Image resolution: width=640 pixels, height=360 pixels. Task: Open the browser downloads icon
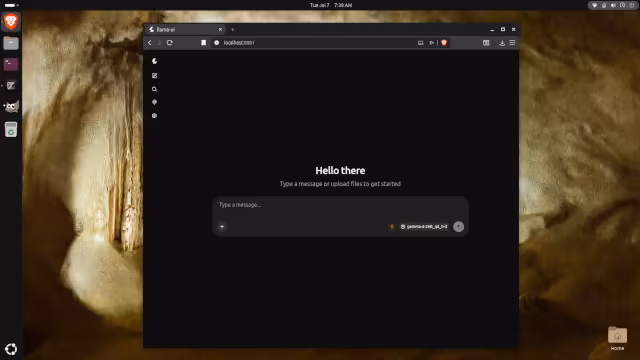[502, 42]
